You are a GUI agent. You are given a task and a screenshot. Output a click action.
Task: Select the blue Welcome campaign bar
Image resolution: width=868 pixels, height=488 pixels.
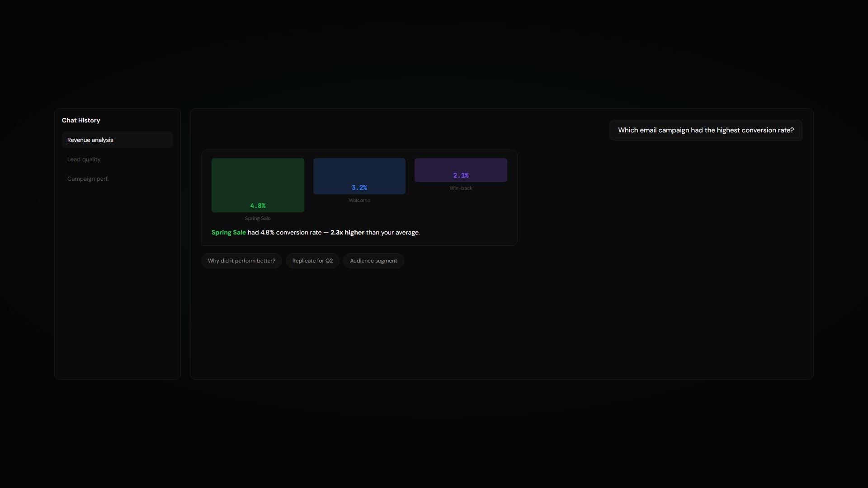(359, 171)
